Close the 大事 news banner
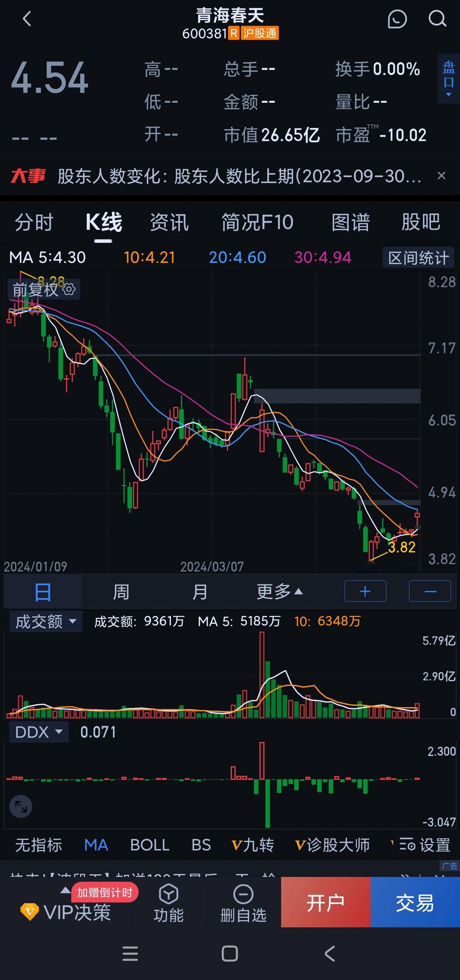460x980 pixels. point(441,176)
